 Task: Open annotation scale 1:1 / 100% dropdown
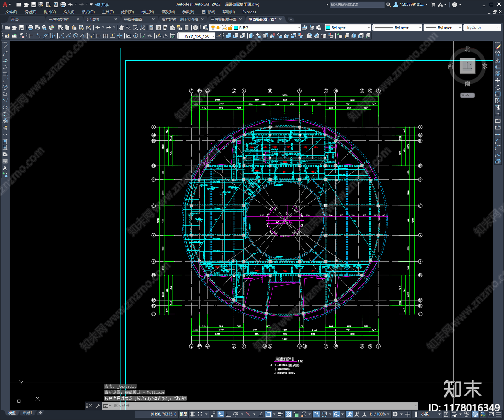tap(380, 414)
